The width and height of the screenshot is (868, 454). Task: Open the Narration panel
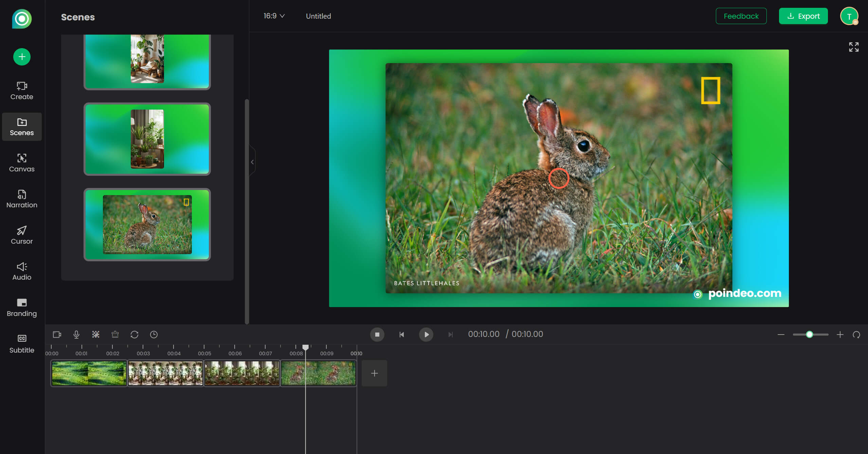pyautogui.click(x=21, y=199)
